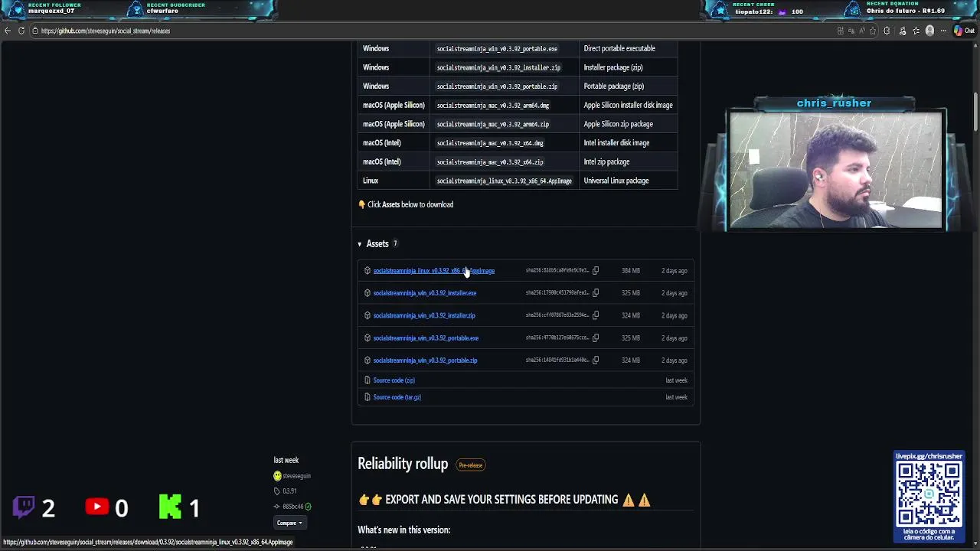Download Source code (tar.gz)
Image resolution: width=980 pixels, height=551 pixels.
coord(397,397)
